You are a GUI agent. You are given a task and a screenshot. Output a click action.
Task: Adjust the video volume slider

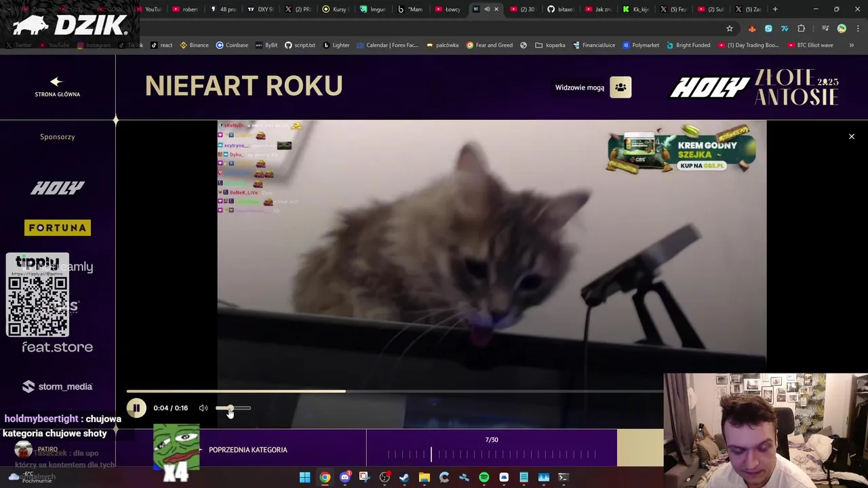pyautogui.click(x=233, y=408)
